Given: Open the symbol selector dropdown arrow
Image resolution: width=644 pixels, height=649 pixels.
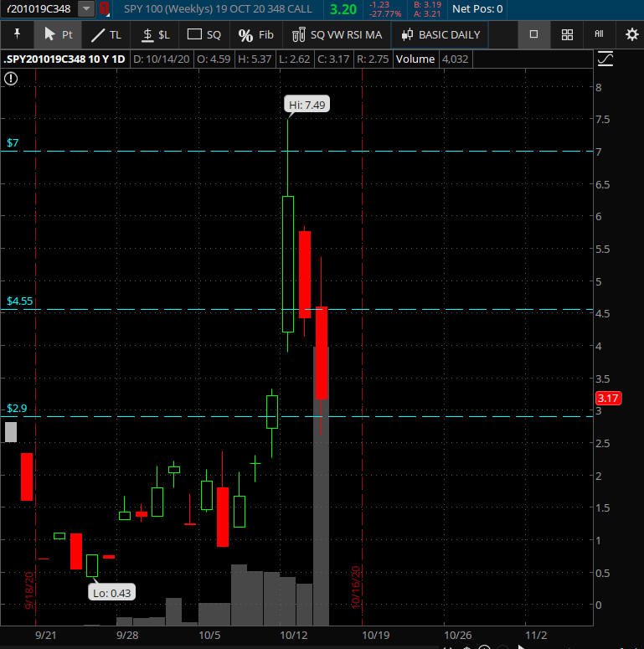Looking at the screenshot, I should (x=86, y=9).
